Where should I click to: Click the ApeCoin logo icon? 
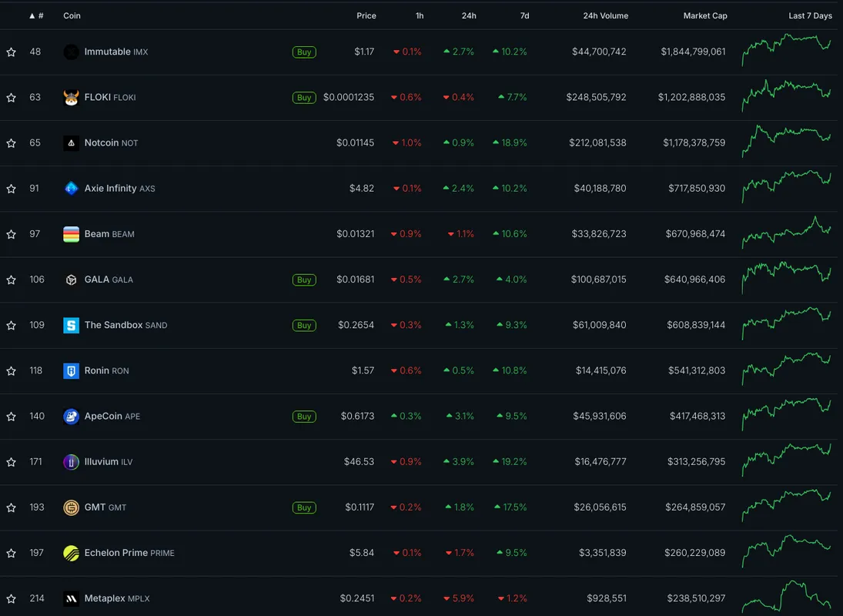[71, 417]
